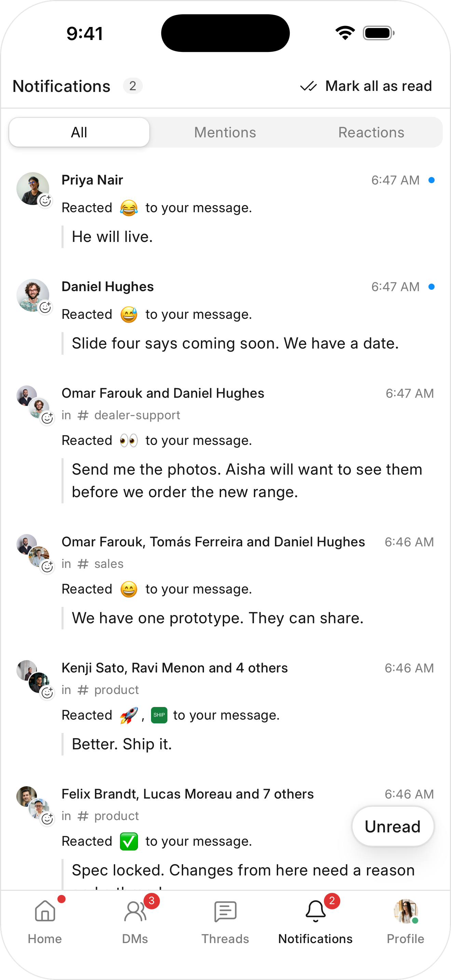
Task: Go to the Threads tab icon
Action: point(225,912)
